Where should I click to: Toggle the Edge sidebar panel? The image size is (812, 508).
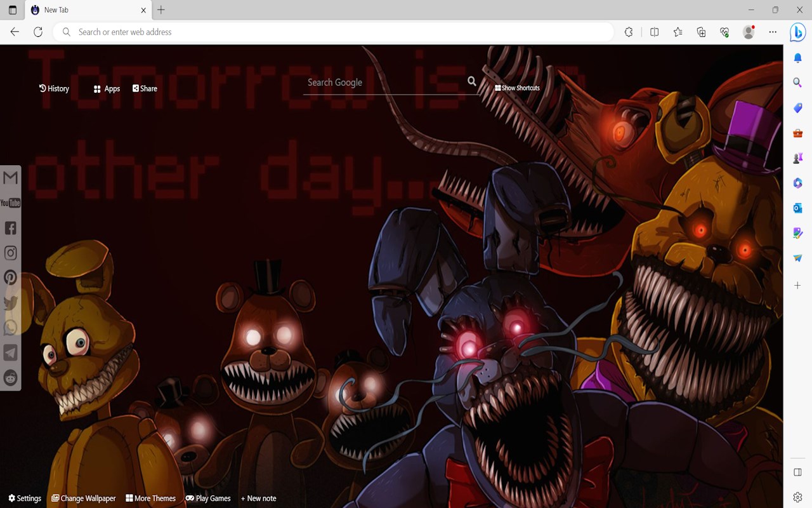797,472
